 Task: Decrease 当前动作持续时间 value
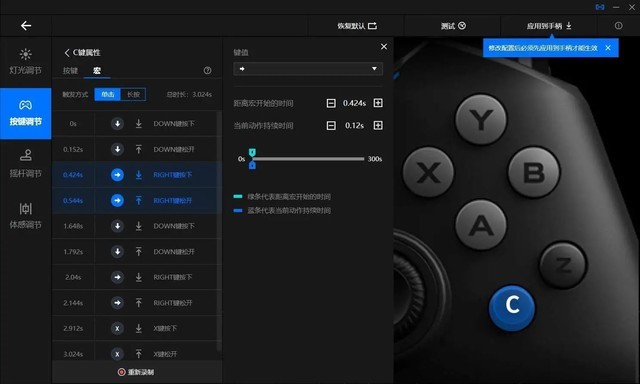[x=331, y=126]
